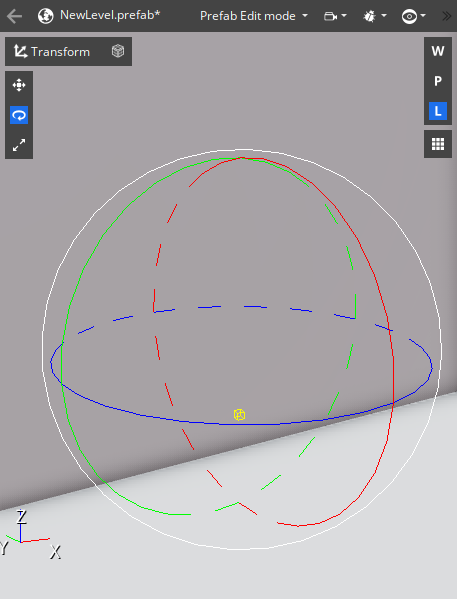Click the cube icon next to Transform

118,51
